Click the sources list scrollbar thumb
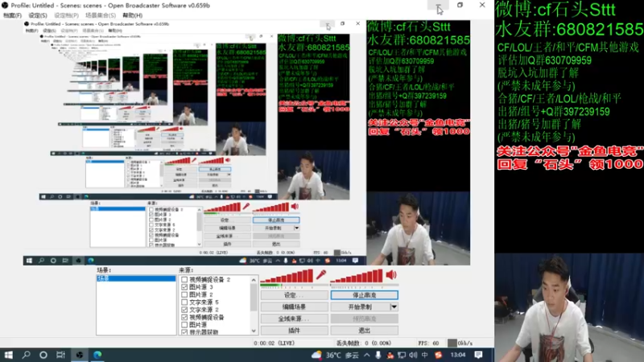The height and width of the screenshot is (362, 644). pos(254,297)
